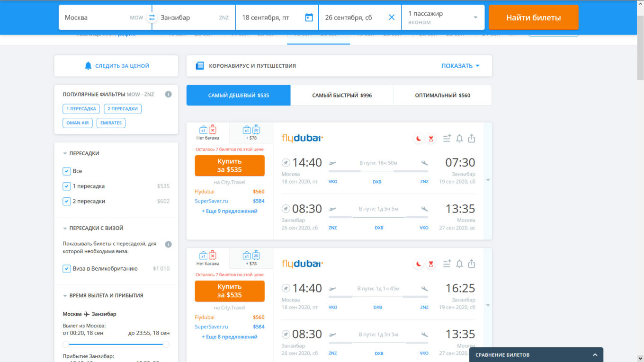Open the passenger and class dropdown
Image resolution: width=644 pixels, height=362 pixels.
click(x=443, y=18)
